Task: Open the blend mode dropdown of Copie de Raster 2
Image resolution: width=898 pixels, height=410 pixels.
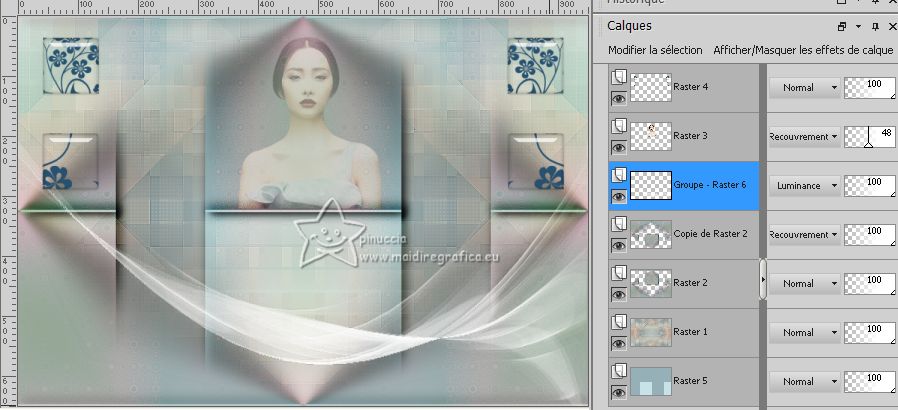Action: (x=804, y=235)
